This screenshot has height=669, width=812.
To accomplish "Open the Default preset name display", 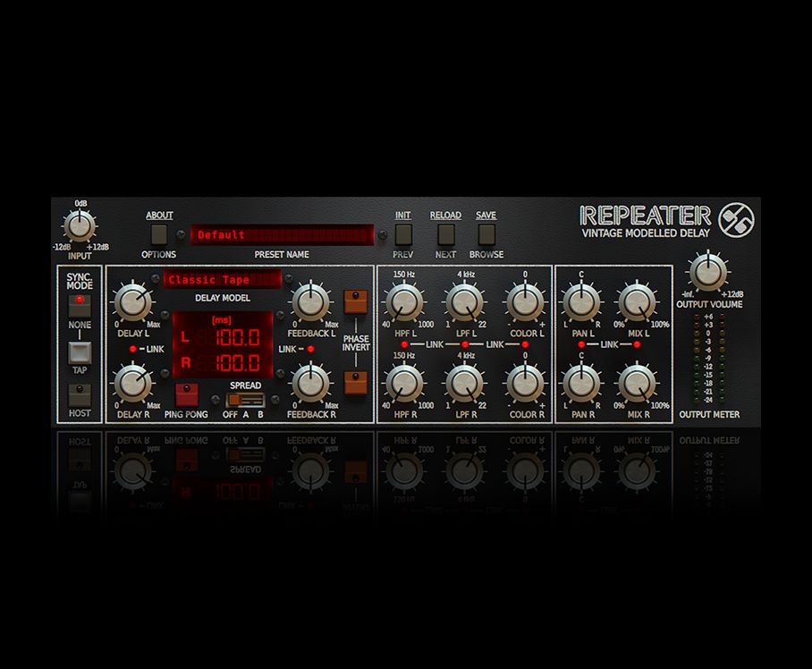I will click(282, 235).
